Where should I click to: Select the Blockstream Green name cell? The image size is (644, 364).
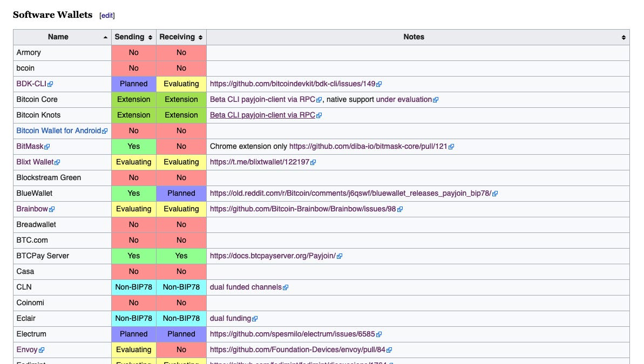(62, 177)
